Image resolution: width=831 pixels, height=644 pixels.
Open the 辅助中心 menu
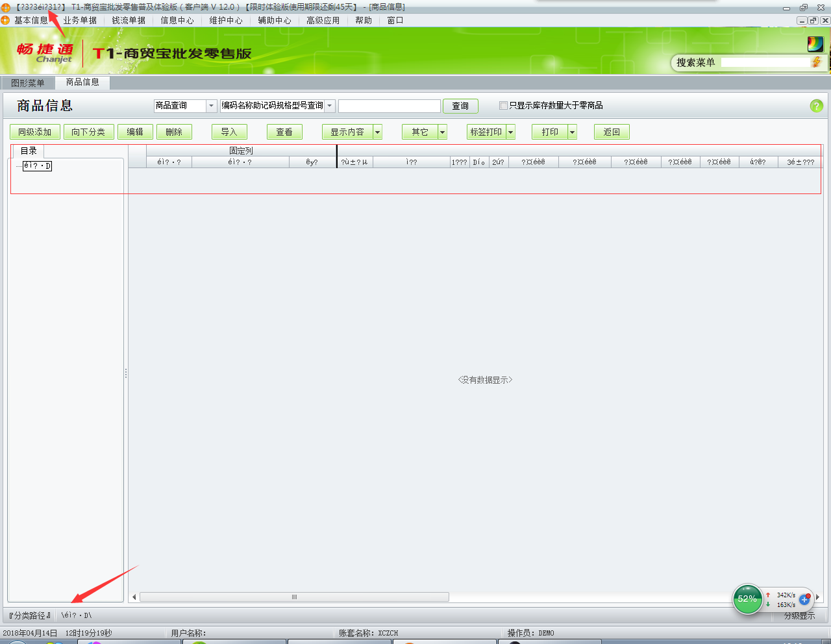pyautogui.click(x=275, y=20)
